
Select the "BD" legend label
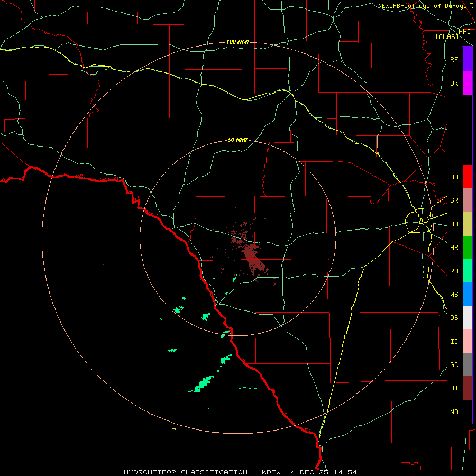coord(454,224)
